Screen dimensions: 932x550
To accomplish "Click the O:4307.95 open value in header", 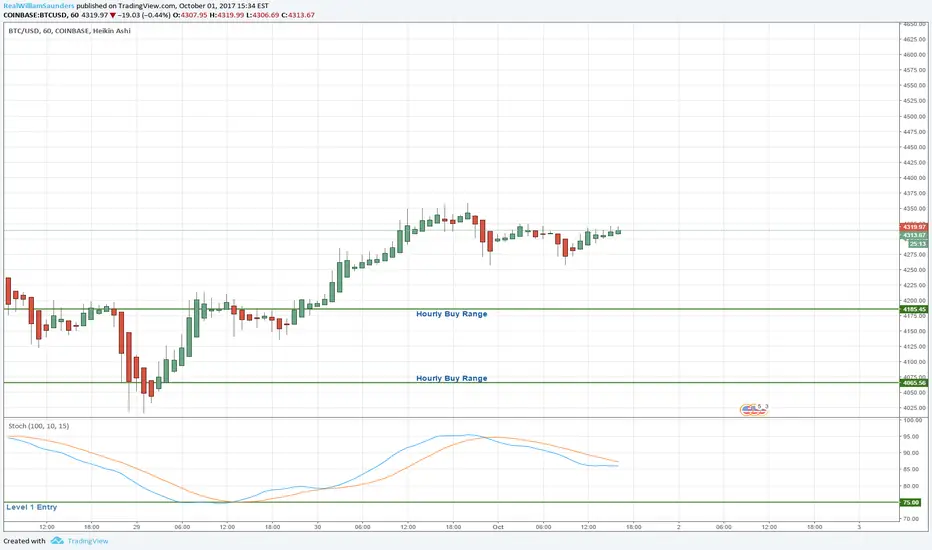I will (x=190, y=15).
